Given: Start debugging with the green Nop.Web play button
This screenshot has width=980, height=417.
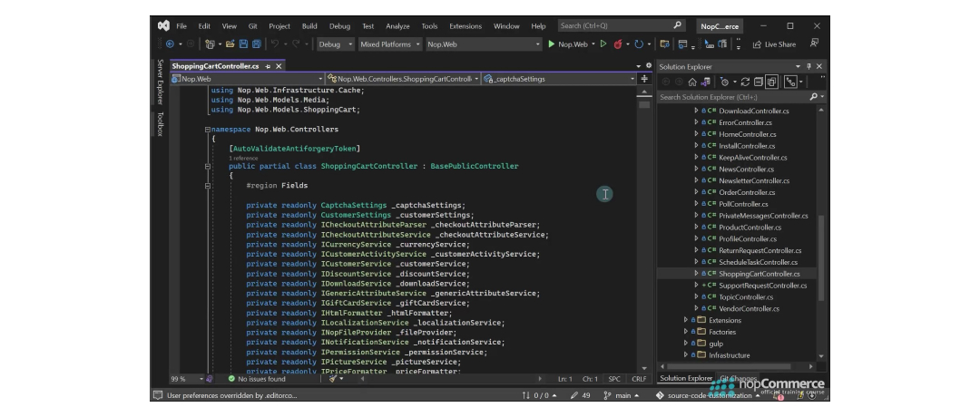Looking at the screenshot, I should point(568,44).
